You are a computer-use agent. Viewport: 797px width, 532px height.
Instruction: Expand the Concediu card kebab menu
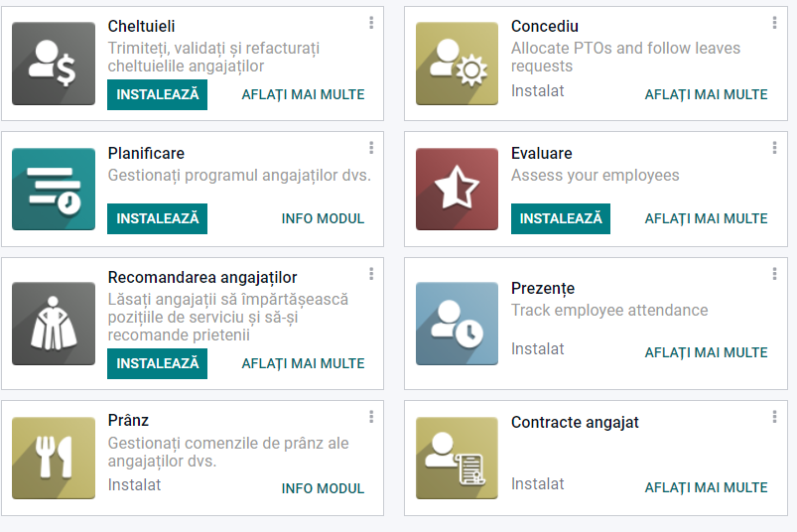(774, 23)
